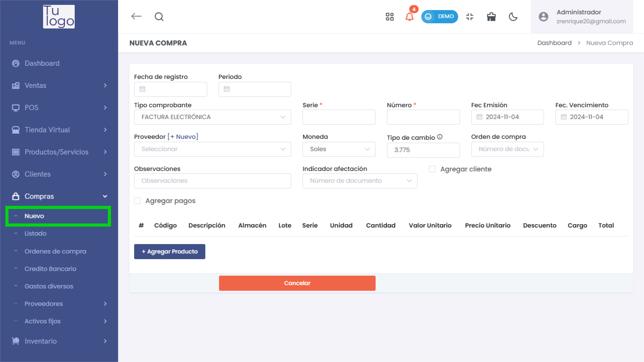Click the Tipo de cambio info icon
This screenshot has height=362, width=644.
tap(440, 137)
